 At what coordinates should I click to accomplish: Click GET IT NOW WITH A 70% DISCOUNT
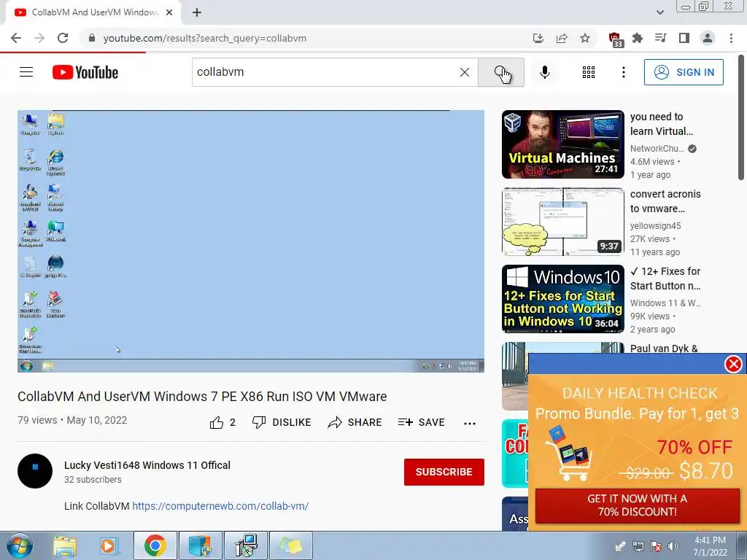pos(637,505)
